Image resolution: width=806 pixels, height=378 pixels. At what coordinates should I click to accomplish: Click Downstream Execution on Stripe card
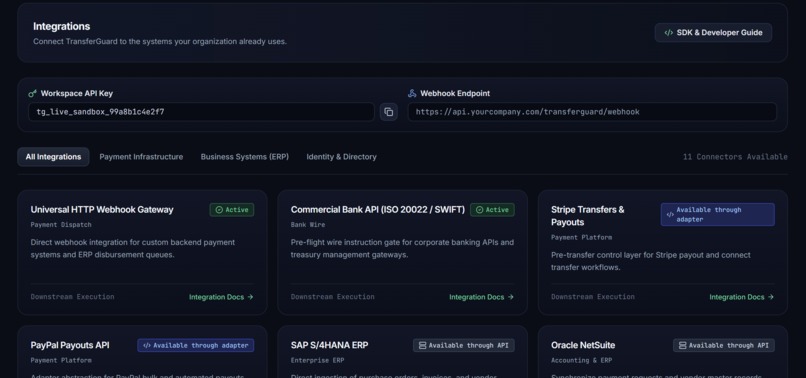coord(593,297)
